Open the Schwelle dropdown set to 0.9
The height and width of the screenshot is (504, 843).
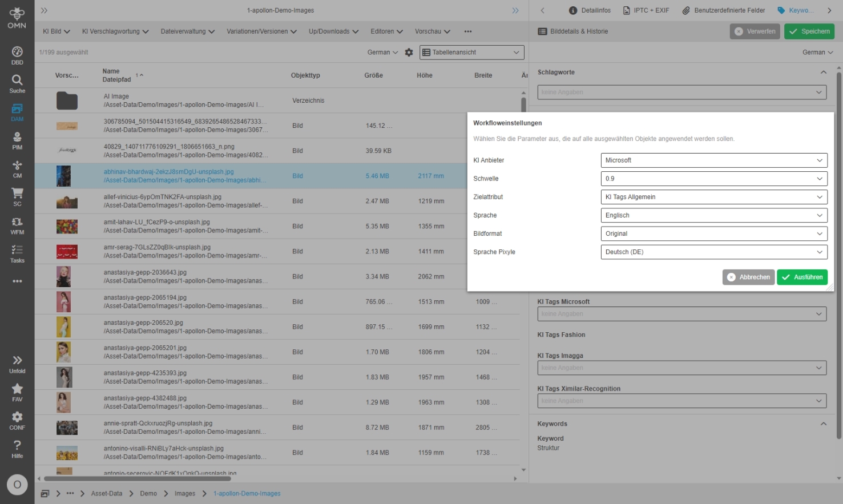pos(713,179)
